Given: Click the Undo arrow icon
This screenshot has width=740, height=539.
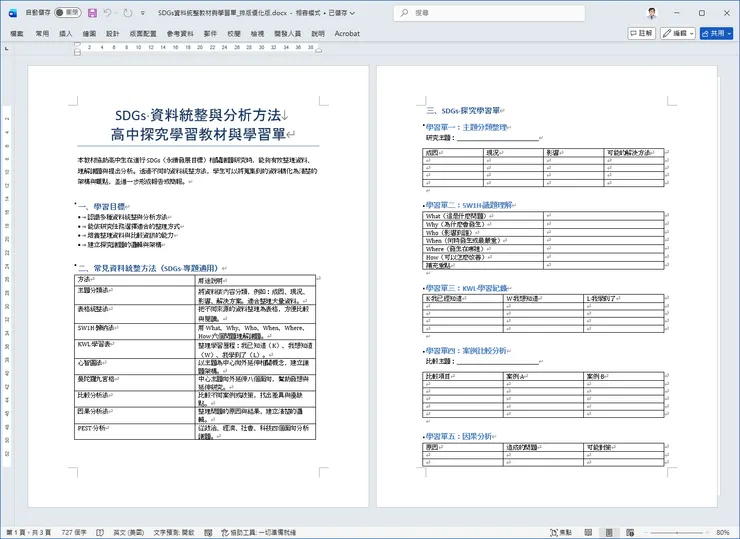Looking at the screenshot, I should tap(107, 13).
